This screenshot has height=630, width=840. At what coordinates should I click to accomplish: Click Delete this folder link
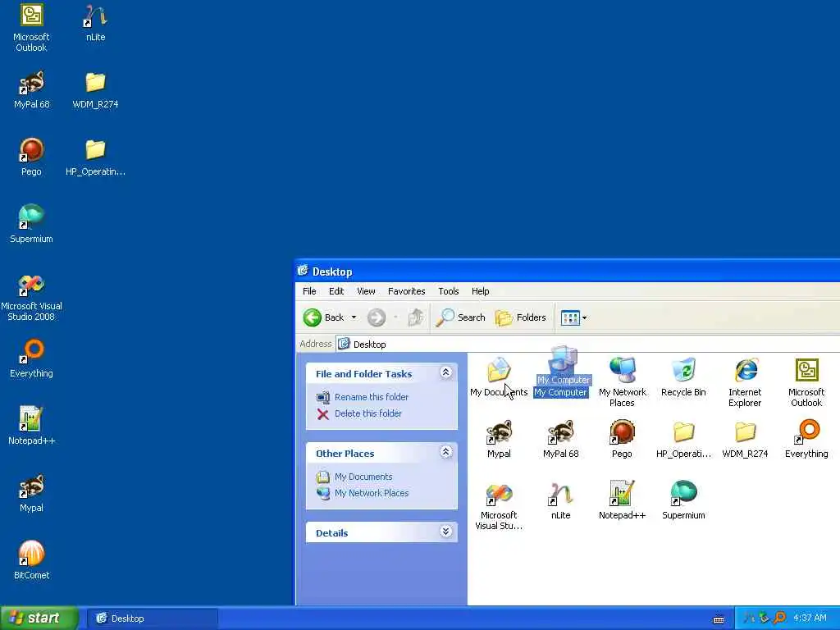tap(368, 413)
